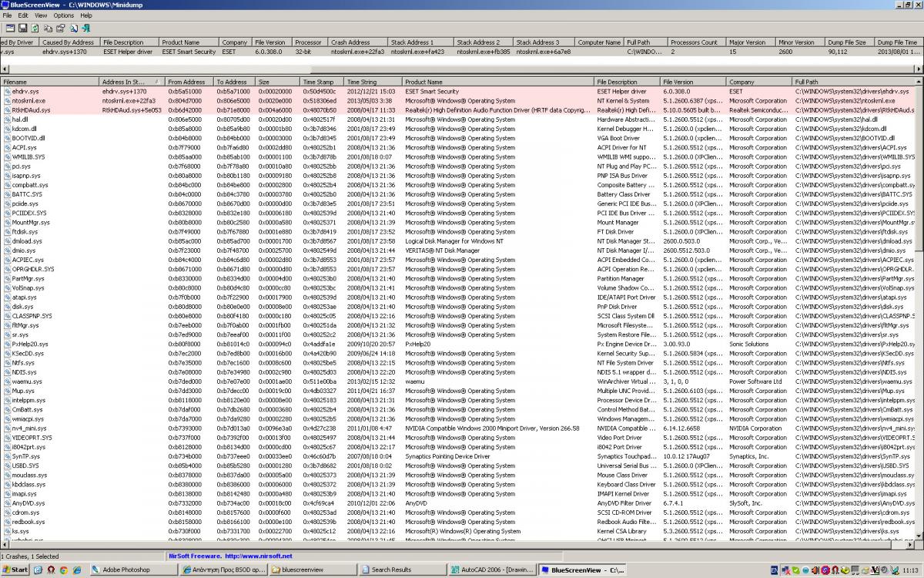The image size is (924, 578).
Task: Click the Stack Address 1 column header
Action: pyautogui.click(x=420, y=42)
